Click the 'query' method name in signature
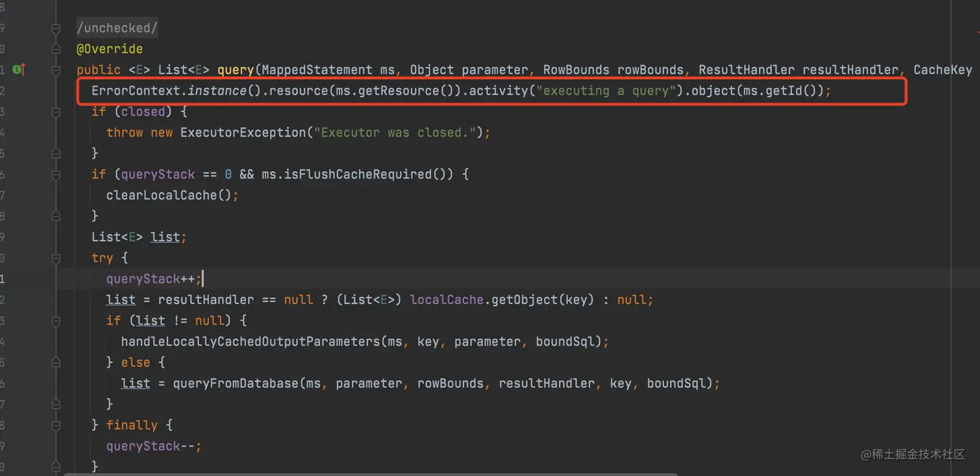980x476 pixels. (235, 70)
